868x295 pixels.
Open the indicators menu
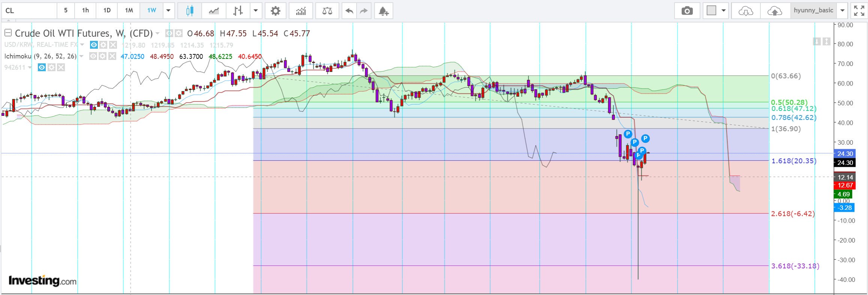tap(301, 11)
